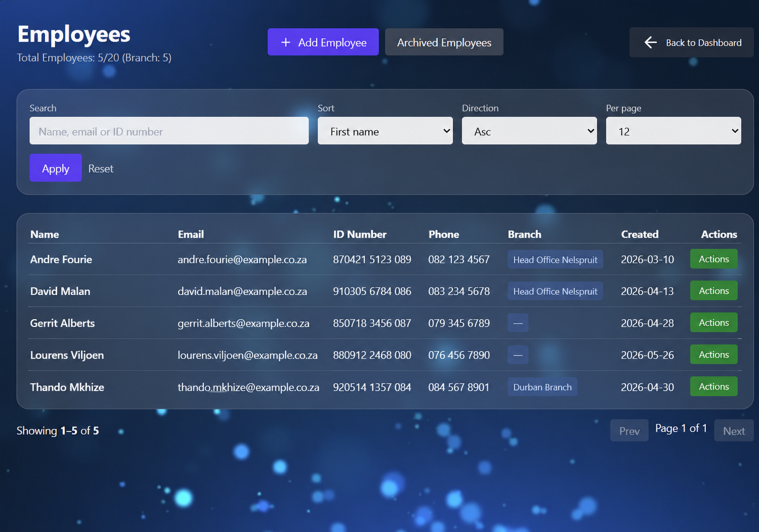Click phone number 082 123 4567
Screen dimensions: 759x532
(x=459, y=259)
